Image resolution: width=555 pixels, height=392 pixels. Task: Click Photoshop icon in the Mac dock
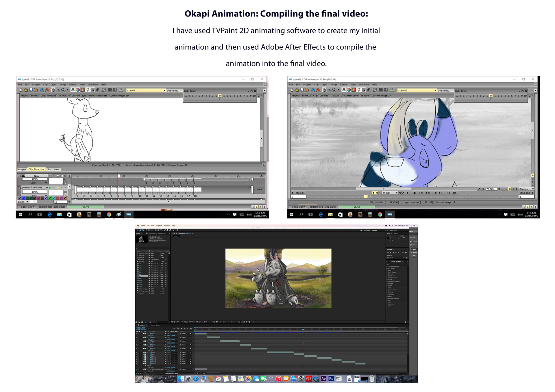331,378
